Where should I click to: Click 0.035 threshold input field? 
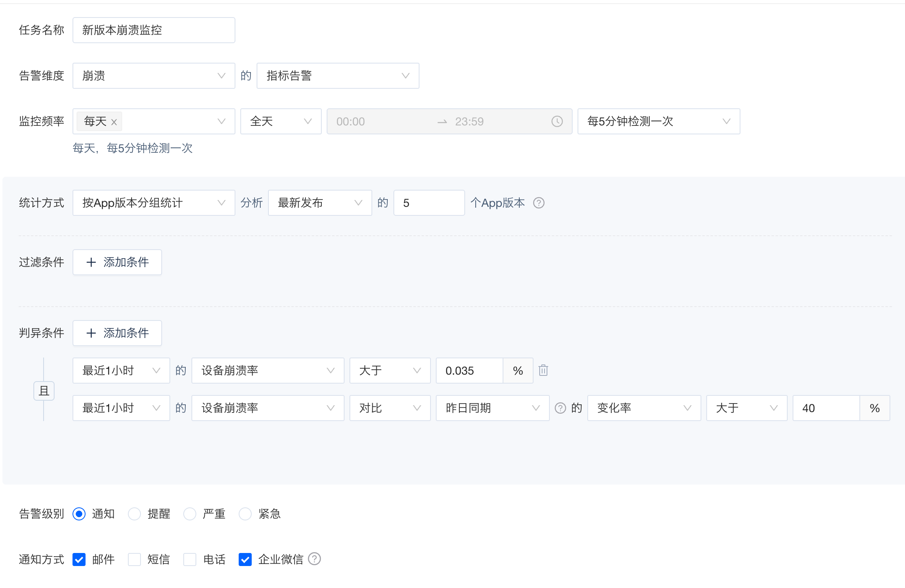469,371
